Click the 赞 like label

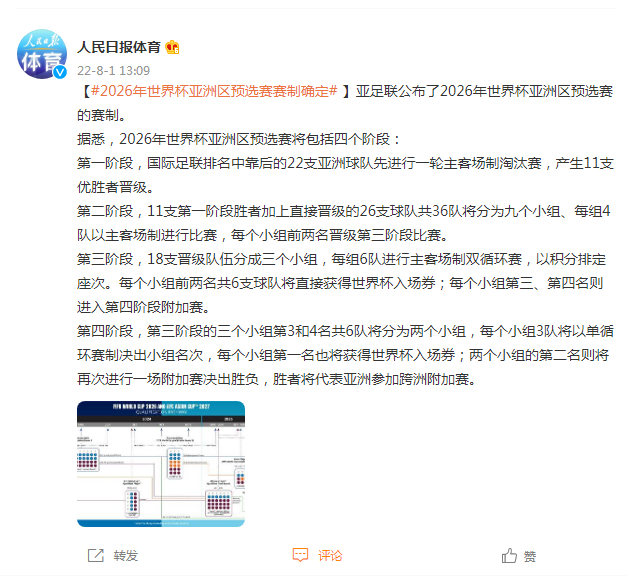click(x=530, y=556)
